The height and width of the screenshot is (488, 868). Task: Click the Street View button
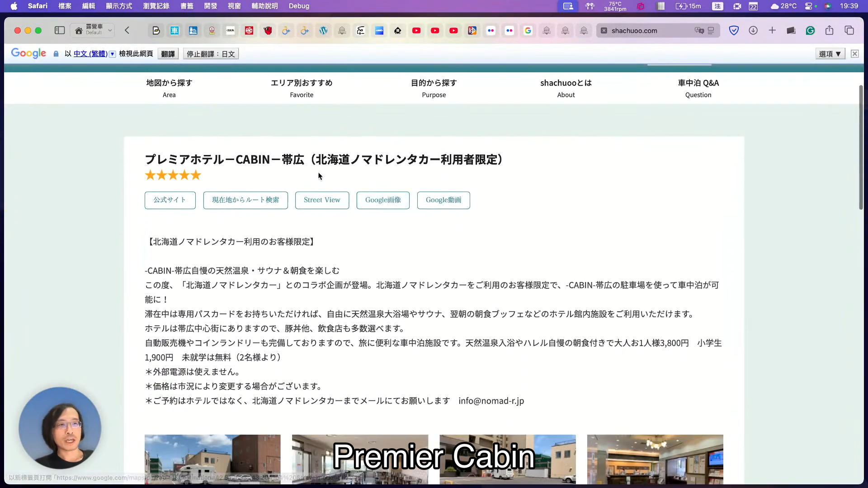322,200
